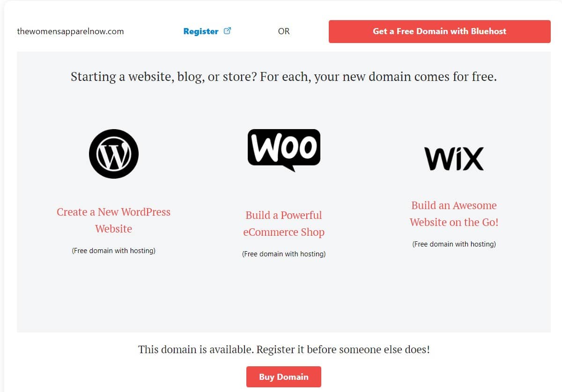Image resolution: width=562 pixels, height=392 pixels.
Task: Click the external link icon beside Register
Action: (228, 31)
